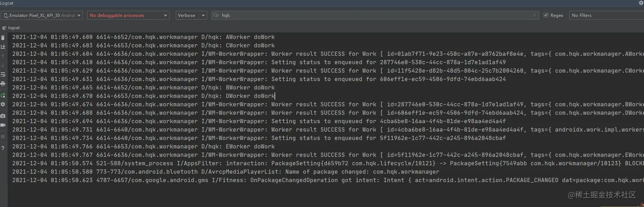
Task: Click the down arrow stack trace icon
Action: 3,65
